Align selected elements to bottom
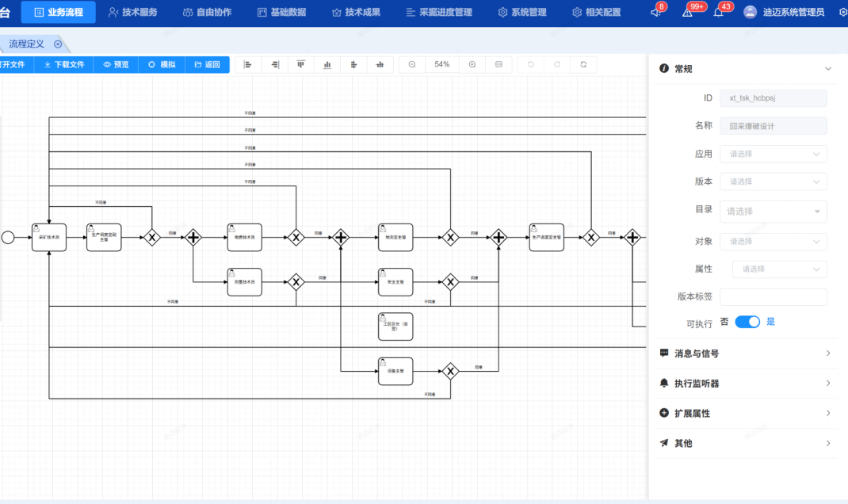 tap(327, 65)
